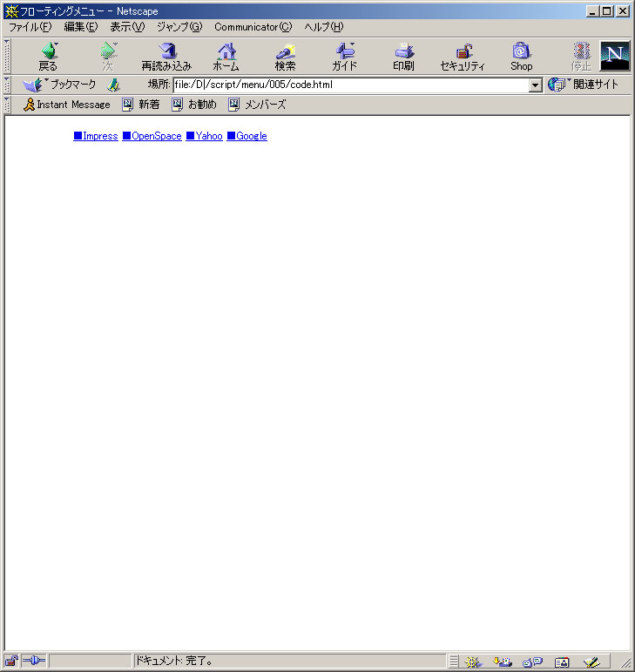Open the Mailbox component bar icon
The height and width of the screenshot is (672, 635).
pos(503,662)
